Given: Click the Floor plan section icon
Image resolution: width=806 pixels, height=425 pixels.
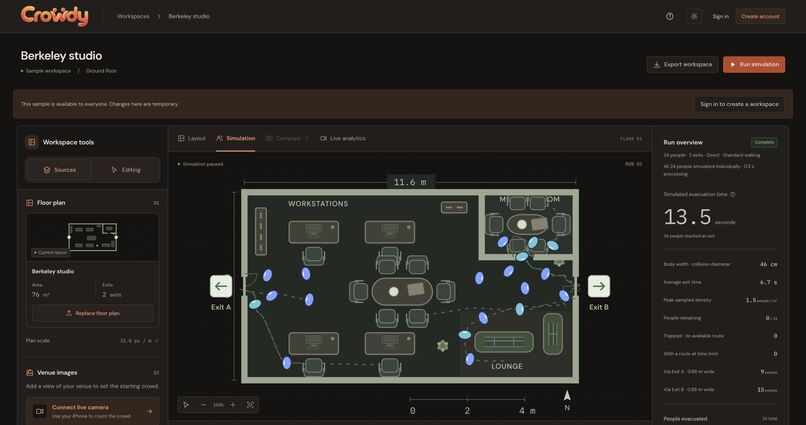Looking at the screenshot, I should pyautogui.click(x=29, y=203).
